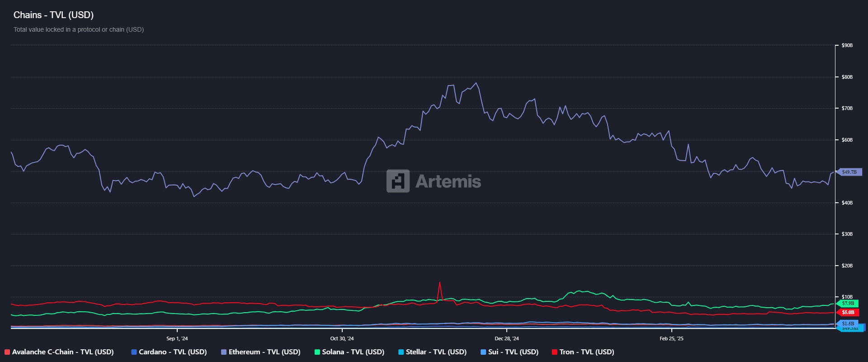This screenshot has width=868, height=362.
Task: Toggle Solana - TVL (USD) series visibility
Action: 353,352
